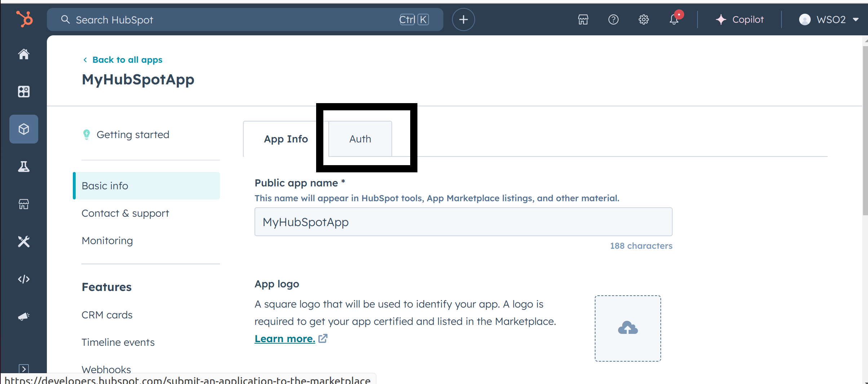
Task: Open the code brackets icon in sidebar
Action: click(x=24, y=279)
